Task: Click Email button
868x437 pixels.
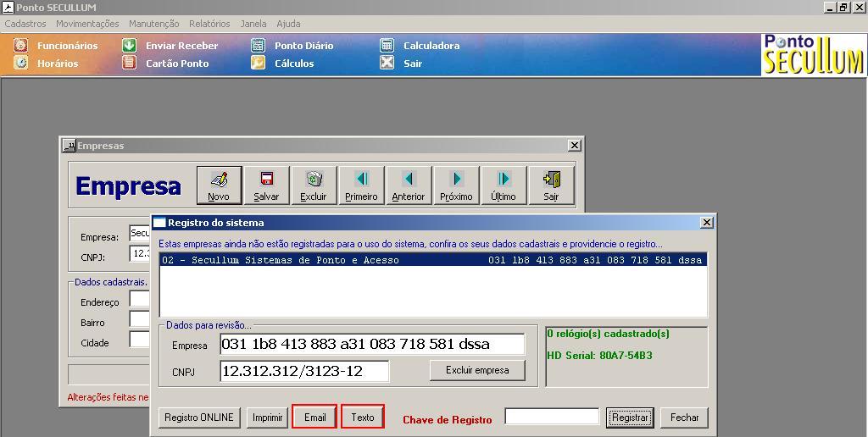Action: point(315,417)
